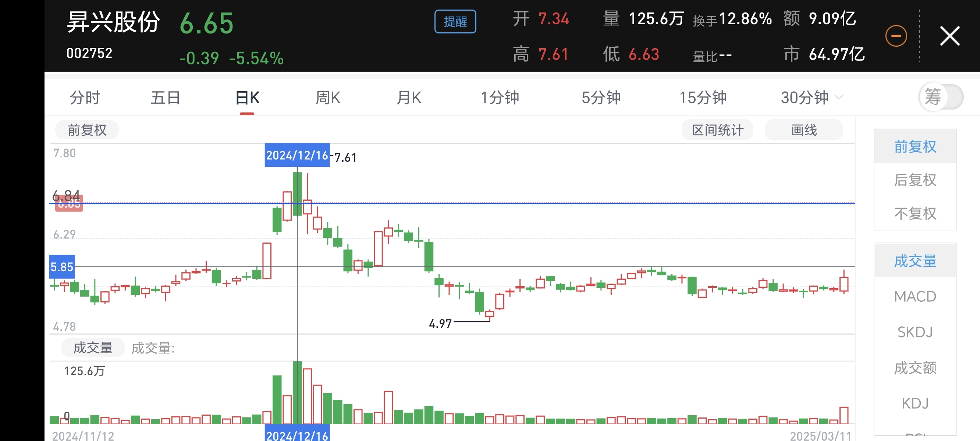The image size is (980, 441).
Task: Select 不复权 in the right panel
Action: tap(915, 213)
